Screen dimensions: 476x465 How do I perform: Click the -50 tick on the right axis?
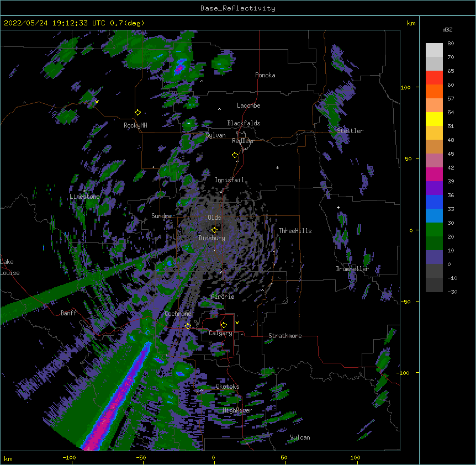coord(405,302)
